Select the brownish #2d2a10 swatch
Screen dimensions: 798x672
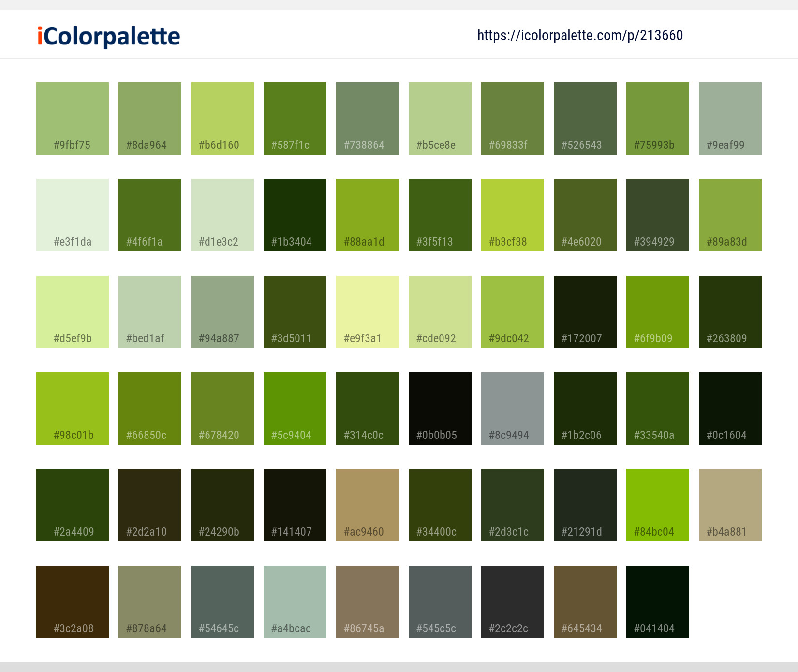point(150,505)
